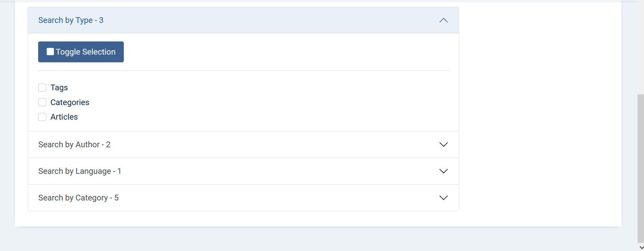644x251 pixels.
Task: Select the Categories label text
Action: [70, 102]
